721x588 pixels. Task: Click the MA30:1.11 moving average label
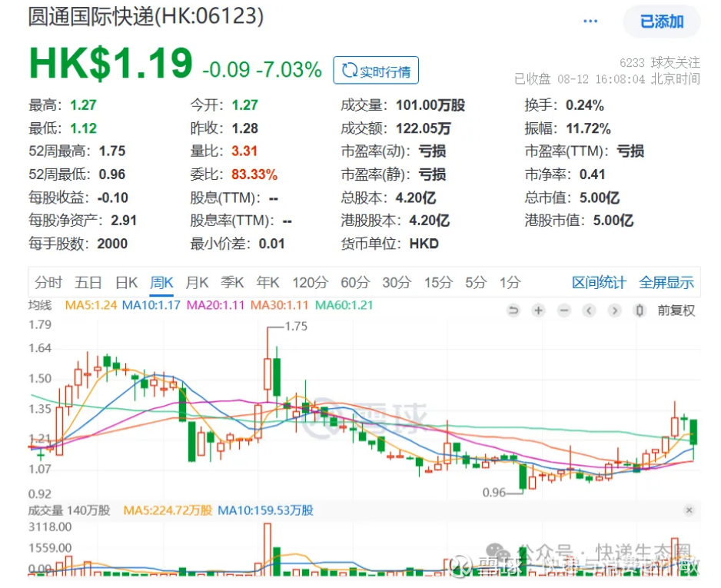tap(279, 305)
